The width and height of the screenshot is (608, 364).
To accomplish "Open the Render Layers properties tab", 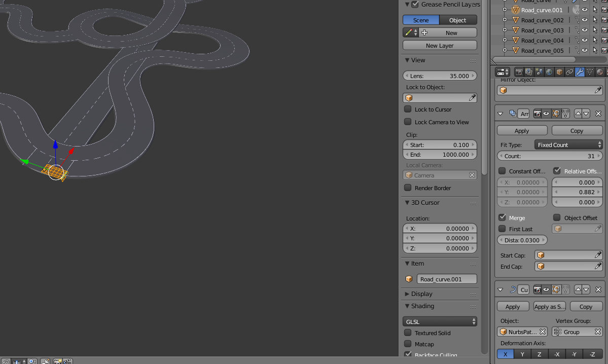I will coord(529,72).
